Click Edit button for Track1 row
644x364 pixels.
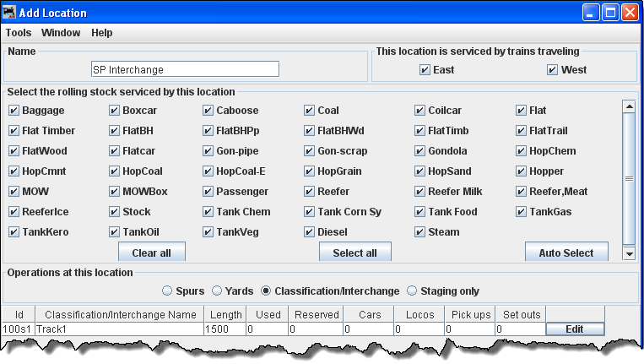click(x=575, y=329)
